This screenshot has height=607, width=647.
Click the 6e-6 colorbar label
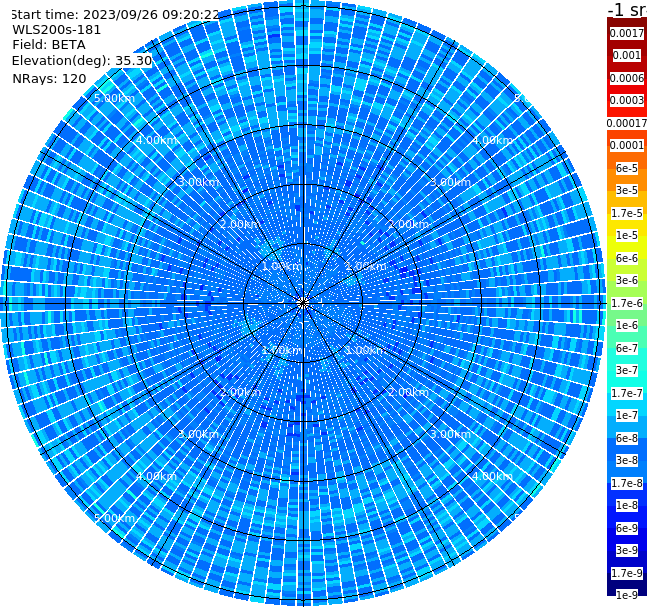(627, 258)
